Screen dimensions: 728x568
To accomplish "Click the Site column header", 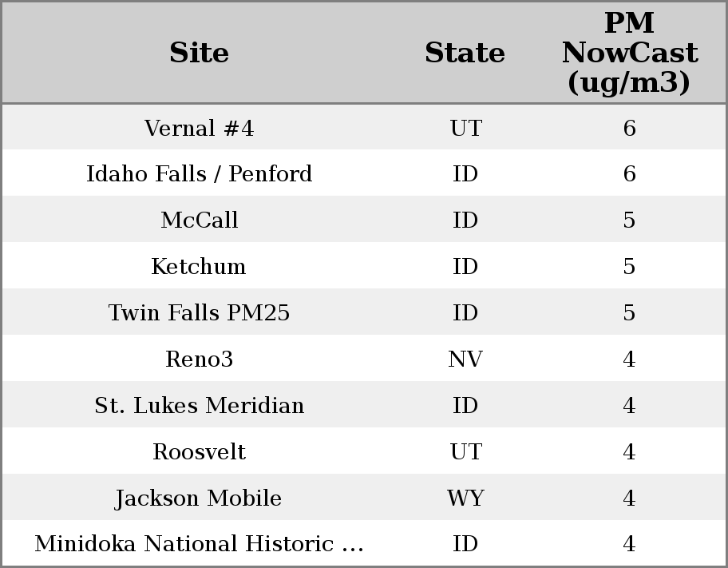I will (199, 53).
